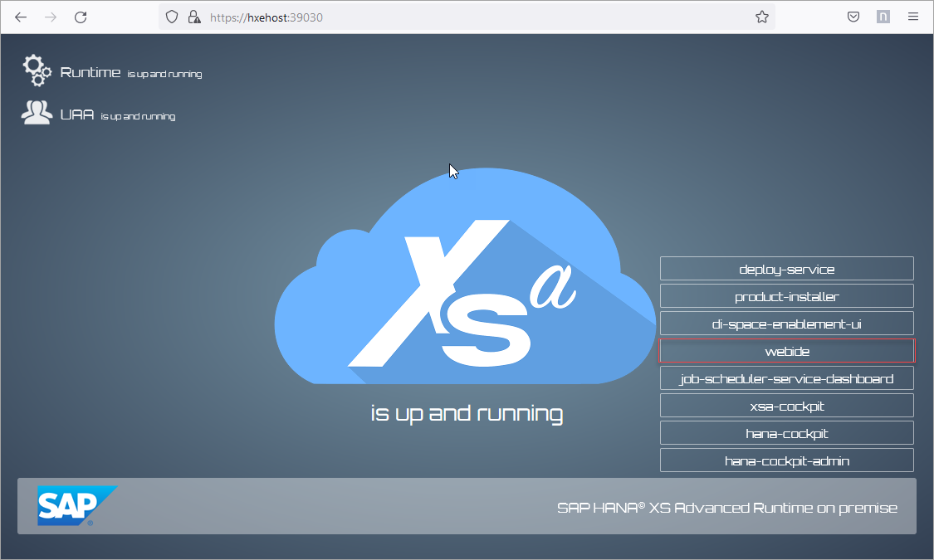
Task: Bookmark this page with the star icon
Action: (x=762, y=17)
